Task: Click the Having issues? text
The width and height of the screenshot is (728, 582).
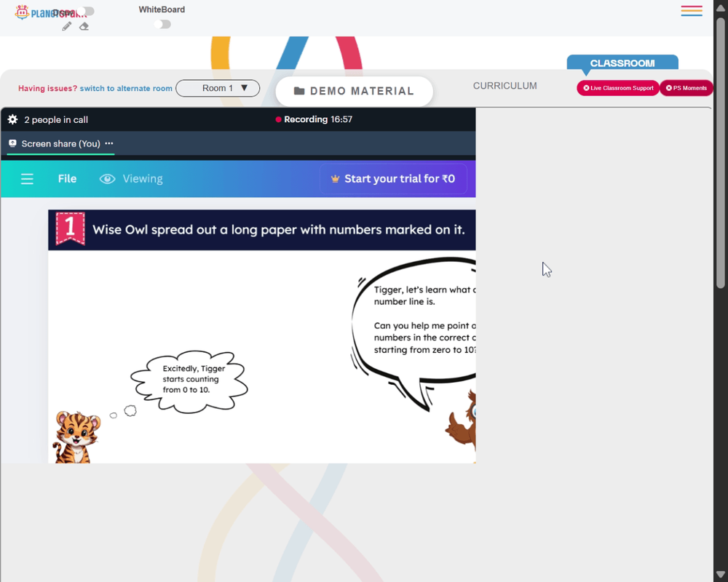Action: pyautogui.click(x=48, y=88)
